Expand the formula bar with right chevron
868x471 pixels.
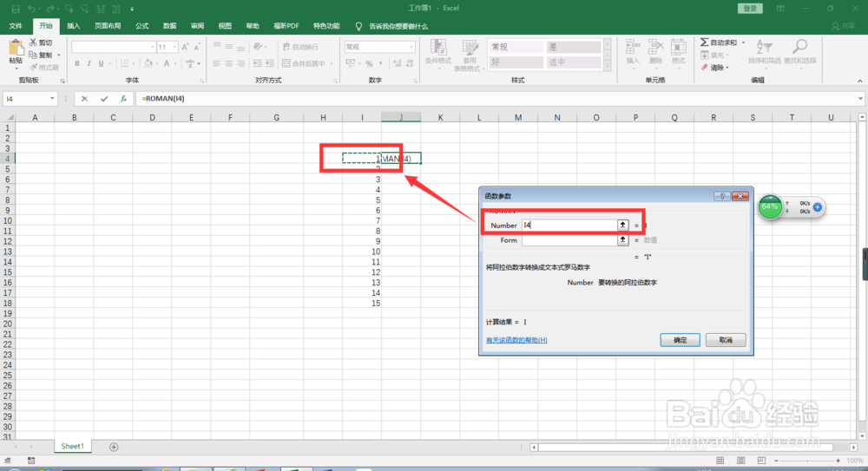click(860, 99)
